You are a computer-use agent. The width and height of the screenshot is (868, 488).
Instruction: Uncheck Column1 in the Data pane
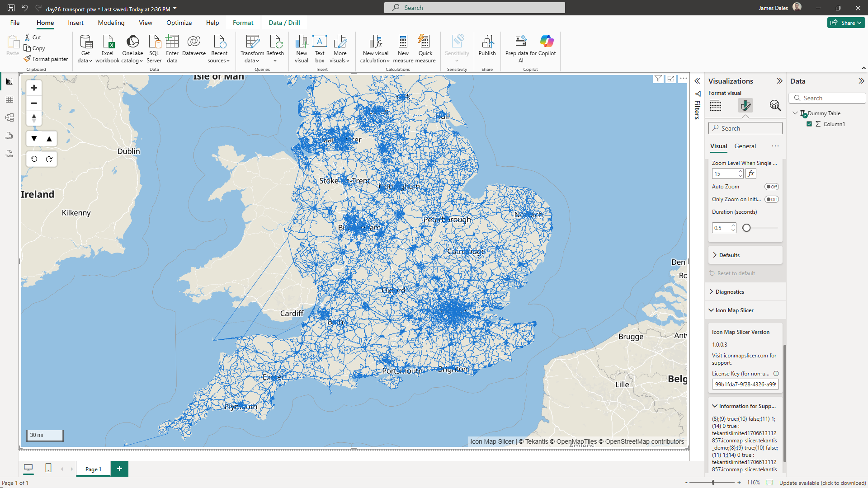(x=810, y=124)
